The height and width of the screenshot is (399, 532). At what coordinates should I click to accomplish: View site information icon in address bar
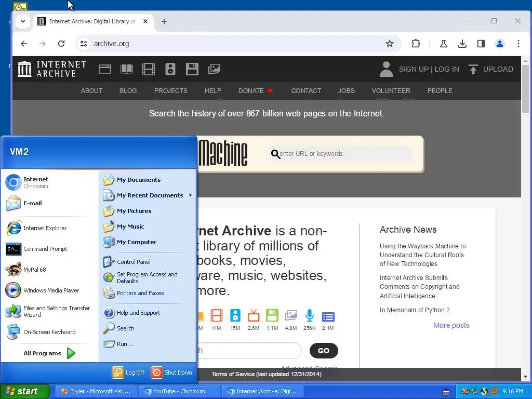click(x=84, y=44)
